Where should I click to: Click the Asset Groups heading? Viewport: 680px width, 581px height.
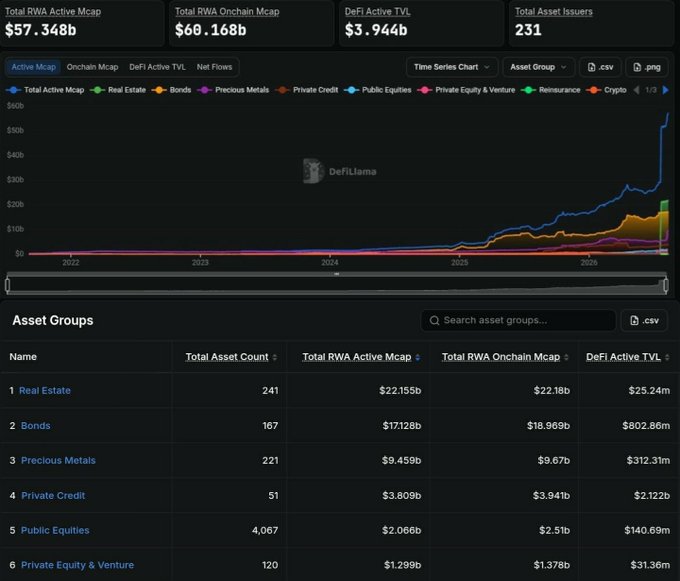pyautogui.click(x=53, y=320)
